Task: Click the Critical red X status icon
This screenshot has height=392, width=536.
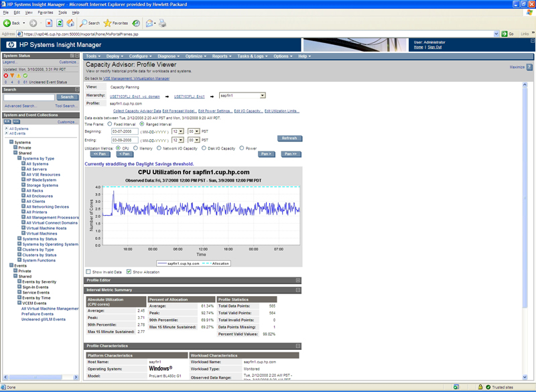Action: click(x=6, y=76)
